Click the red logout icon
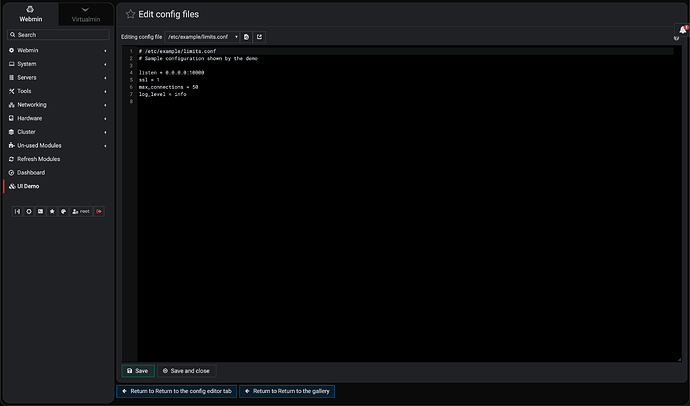 [x=99, y=212]
